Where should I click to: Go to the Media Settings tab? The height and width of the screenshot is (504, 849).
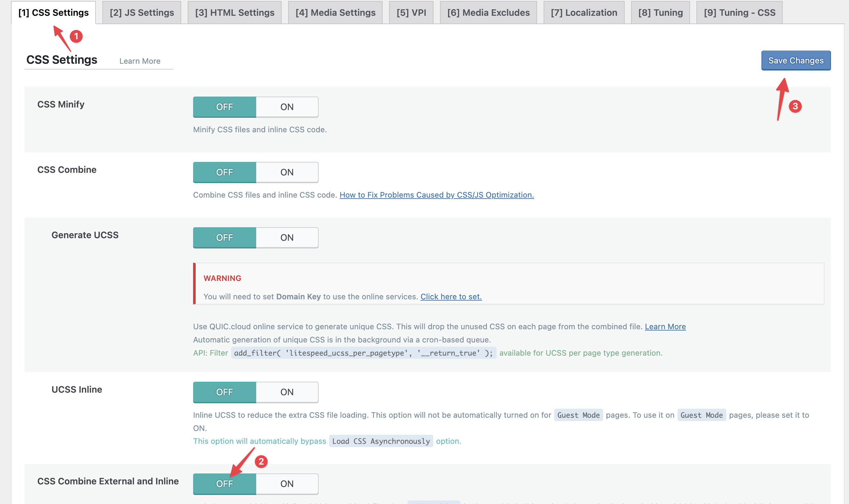[335, 13]
